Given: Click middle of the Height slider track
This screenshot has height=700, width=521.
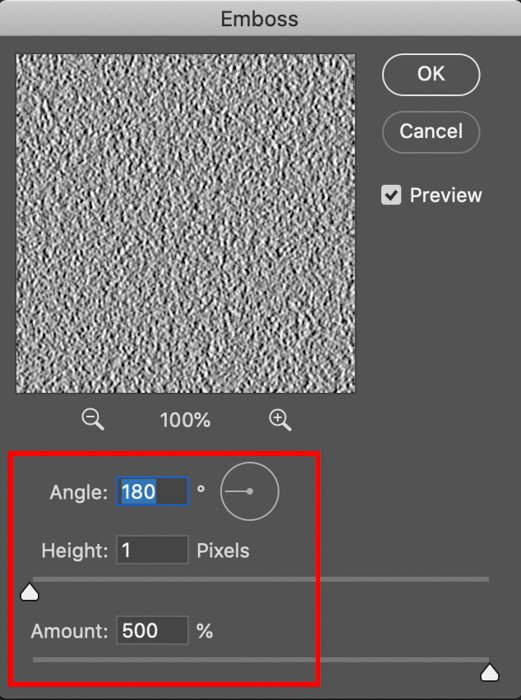Looking at the screenshot, I should (x=261, y=579).
